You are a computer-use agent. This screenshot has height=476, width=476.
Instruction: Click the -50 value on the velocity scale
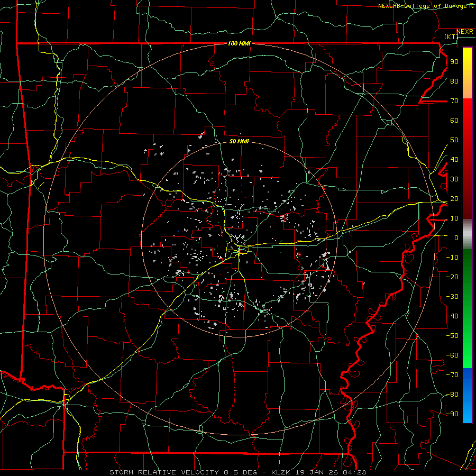pos(452,336)
